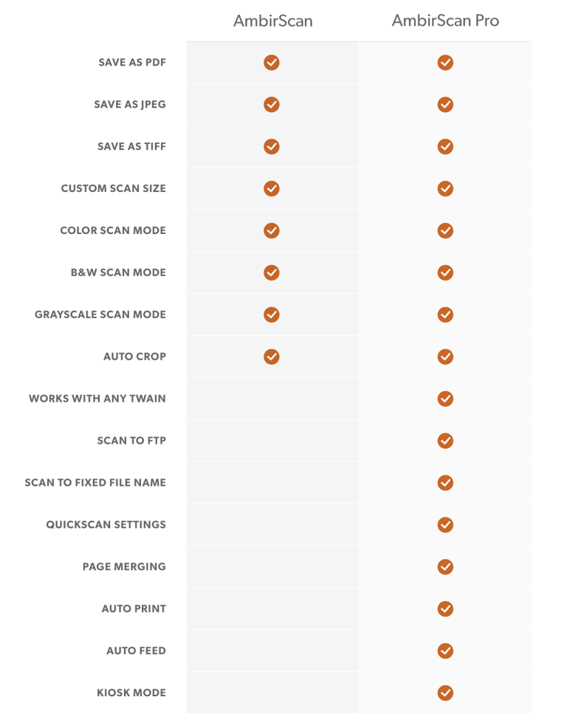Screen dimensions: 567x728
Task: Click AmbirScan checkmark for Auto Crop
Action: point(272,357)
